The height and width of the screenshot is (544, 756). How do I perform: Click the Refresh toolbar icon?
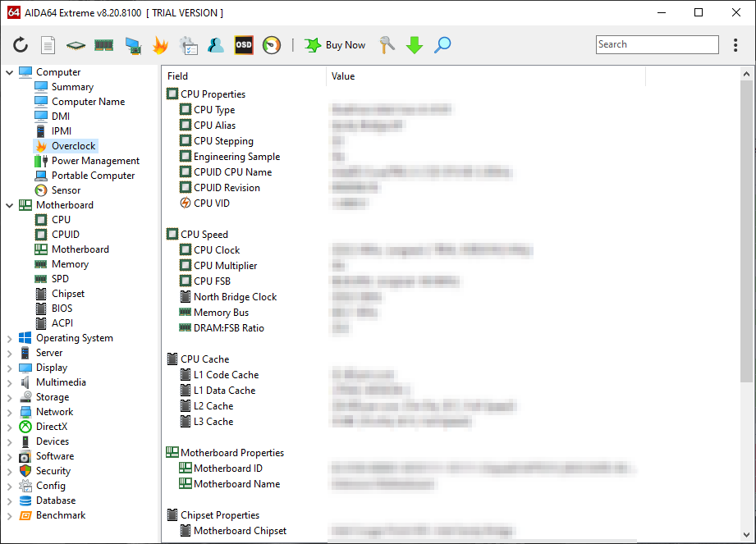tap(21, 45)
